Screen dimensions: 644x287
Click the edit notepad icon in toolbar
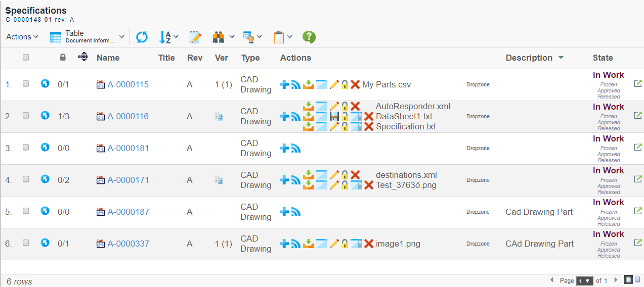pyautogui.click(x=195, y=37)
